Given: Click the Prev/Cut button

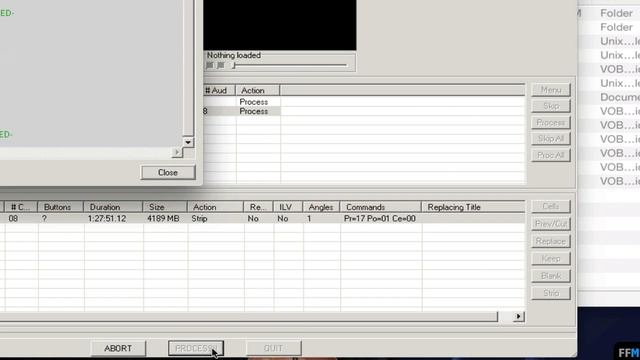Looking at the screenshot, I should click(x=551, y=224).
